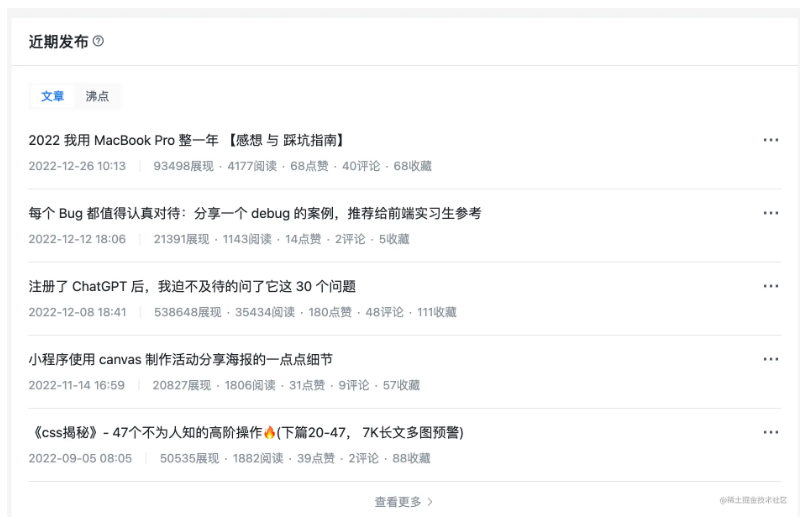Click 5收藏 stat

click(x=394, y=239)
